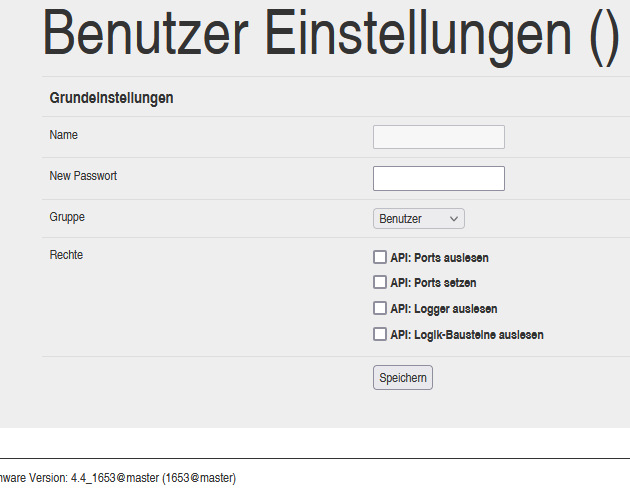Select the 'API: Logger auslesen' label text

(x=443, y=309)
